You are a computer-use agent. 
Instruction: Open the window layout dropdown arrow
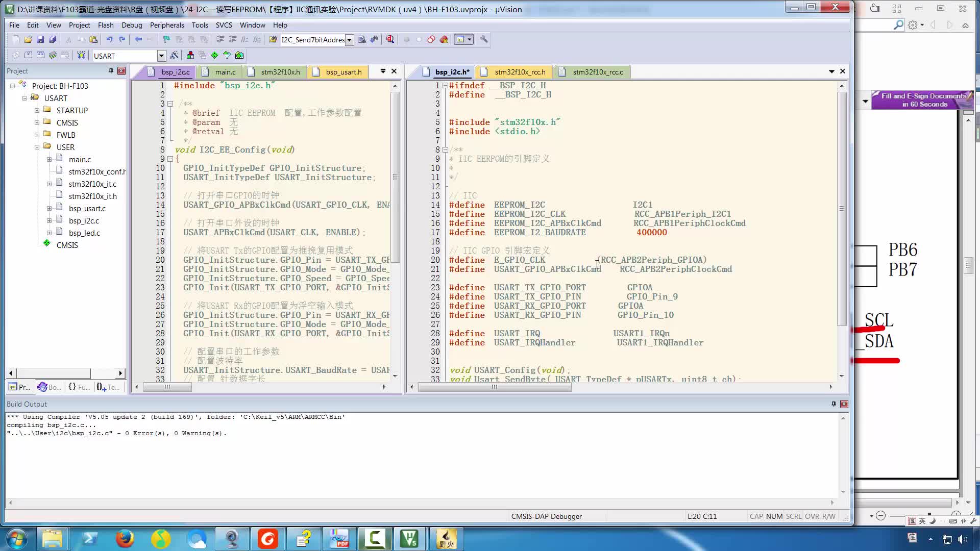pyautogui.click(x=469, y=39)
